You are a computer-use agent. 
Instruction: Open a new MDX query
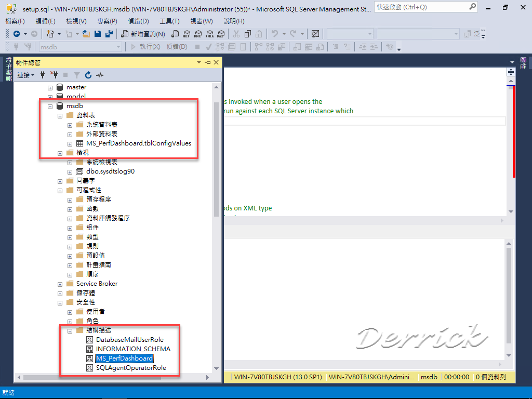click(x=186, y=33)
